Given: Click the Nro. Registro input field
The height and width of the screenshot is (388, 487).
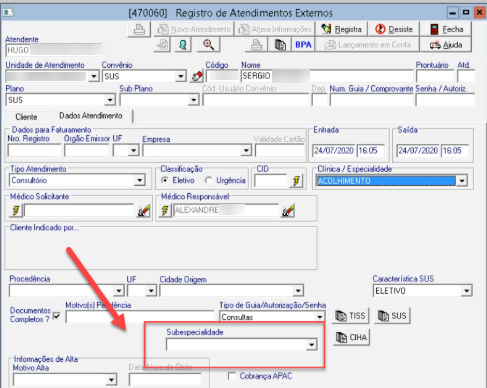Looking at the screenshot, I should [34, 151].
